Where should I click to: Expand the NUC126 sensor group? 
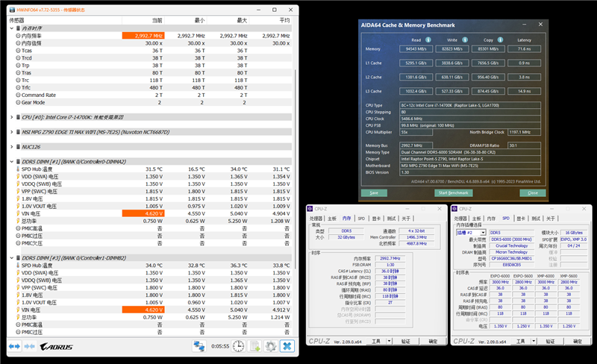click(12, 147)
